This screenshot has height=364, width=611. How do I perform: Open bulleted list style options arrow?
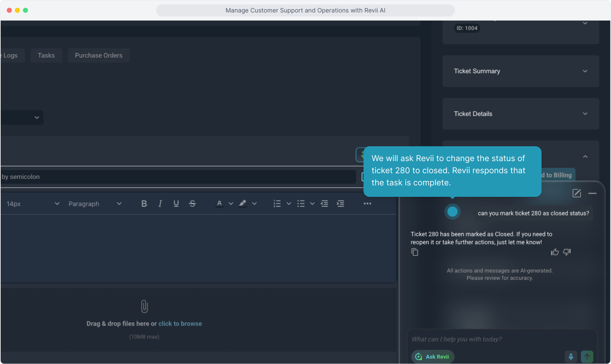click(313, 204)
